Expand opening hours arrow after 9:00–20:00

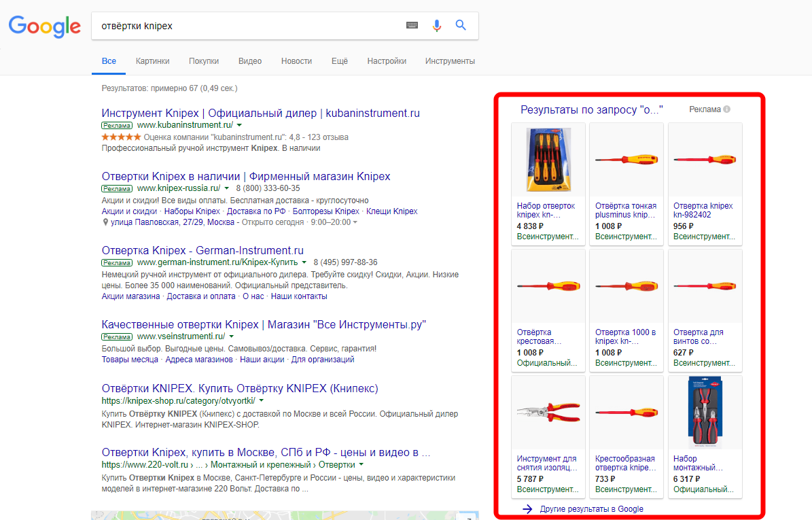click(x=355, y=222)
